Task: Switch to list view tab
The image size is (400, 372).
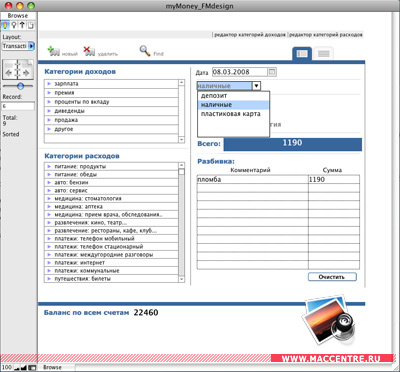Action: click(x=323, y=54)
